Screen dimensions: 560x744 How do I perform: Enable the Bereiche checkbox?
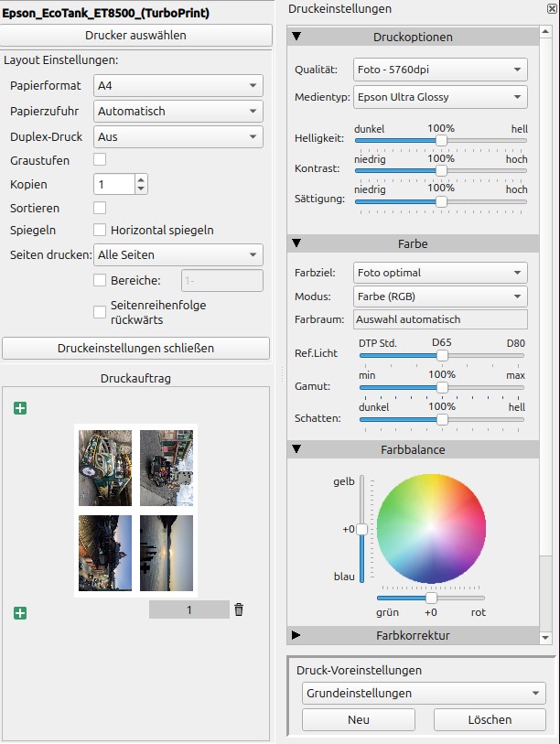(x=100, y=280)
